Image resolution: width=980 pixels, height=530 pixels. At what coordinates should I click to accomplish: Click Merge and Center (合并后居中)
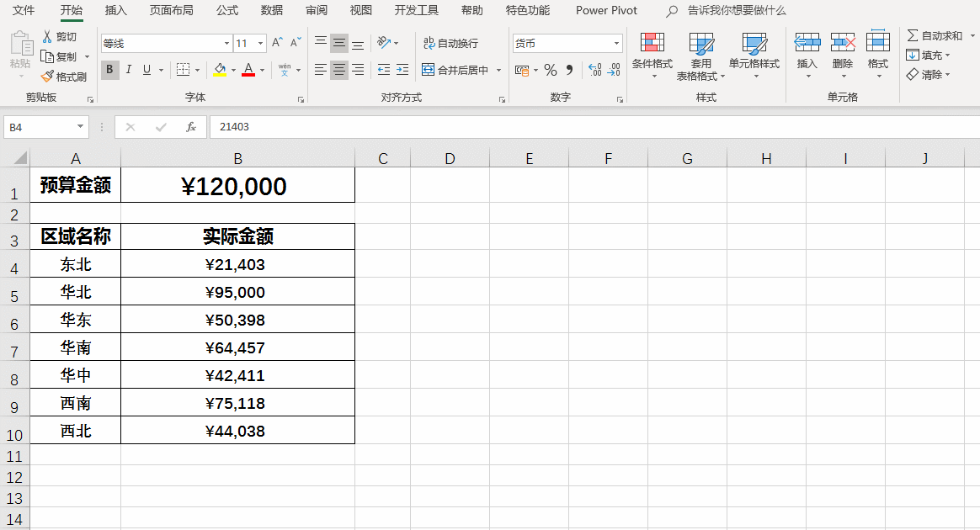point(455,70)
